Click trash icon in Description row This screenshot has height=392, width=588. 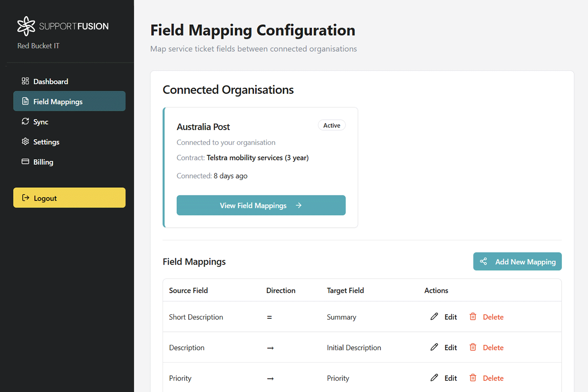click(x=473, y=347)
